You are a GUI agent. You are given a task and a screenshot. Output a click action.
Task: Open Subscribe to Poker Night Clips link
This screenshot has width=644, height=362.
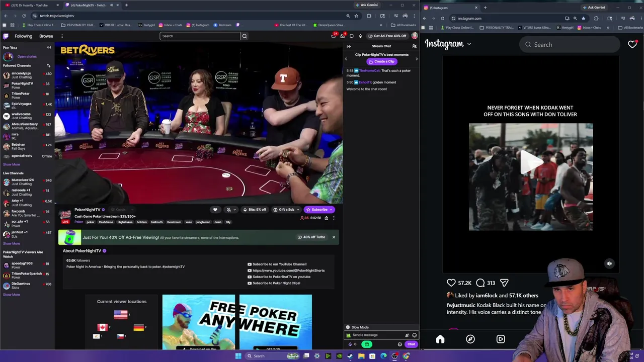pyautogui.click(x=274, y=283)
